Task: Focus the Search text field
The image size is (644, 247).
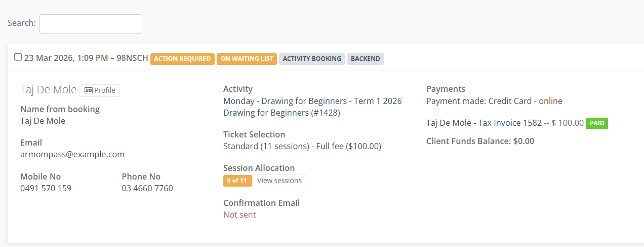Action: (90, 24)
